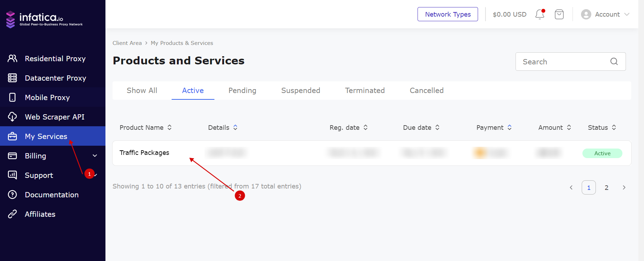Switch to Terminated tab
644x261 pixels.
[x=365, y=91]
